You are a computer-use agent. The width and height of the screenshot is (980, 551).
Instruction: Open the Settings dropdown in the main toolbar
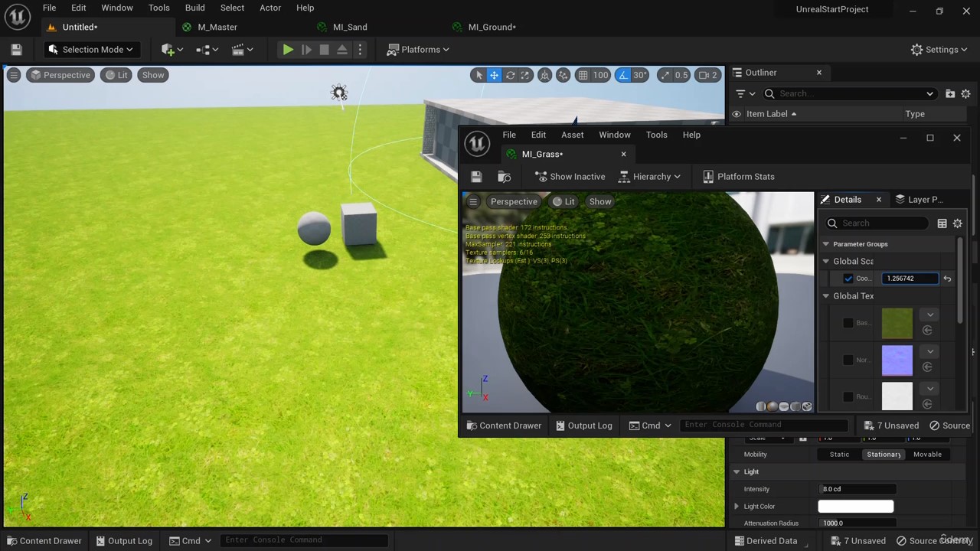coord(940,50)
